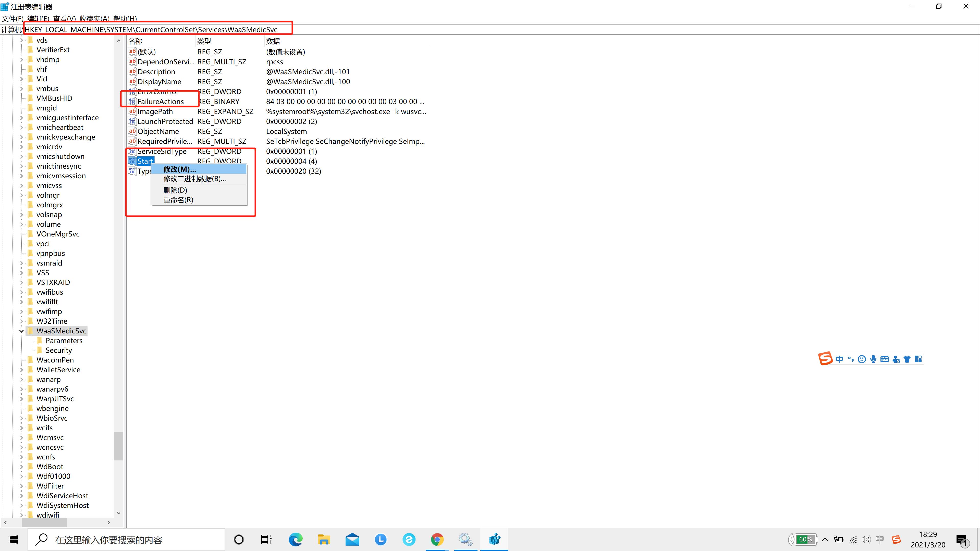Start voice input from the Sogou toolbar
The image size is (980, 551).
coord(873,359)
